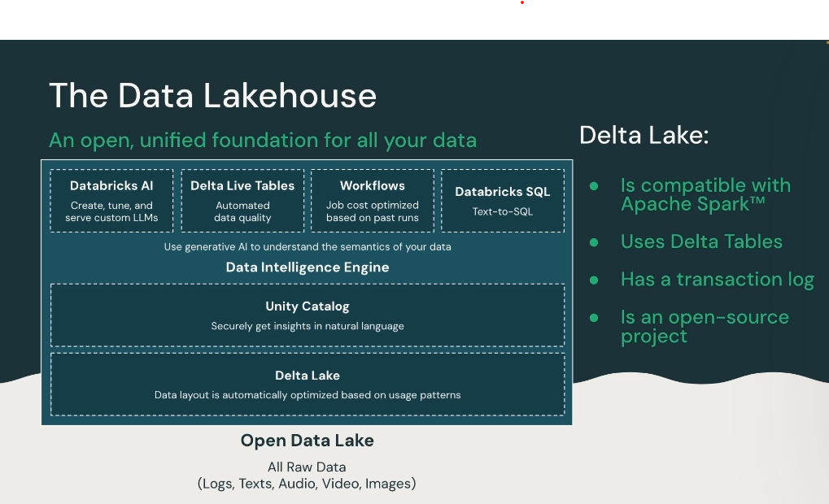Select the Unity Catalog heading
829x504 pixels.
(x=308, y=306)
